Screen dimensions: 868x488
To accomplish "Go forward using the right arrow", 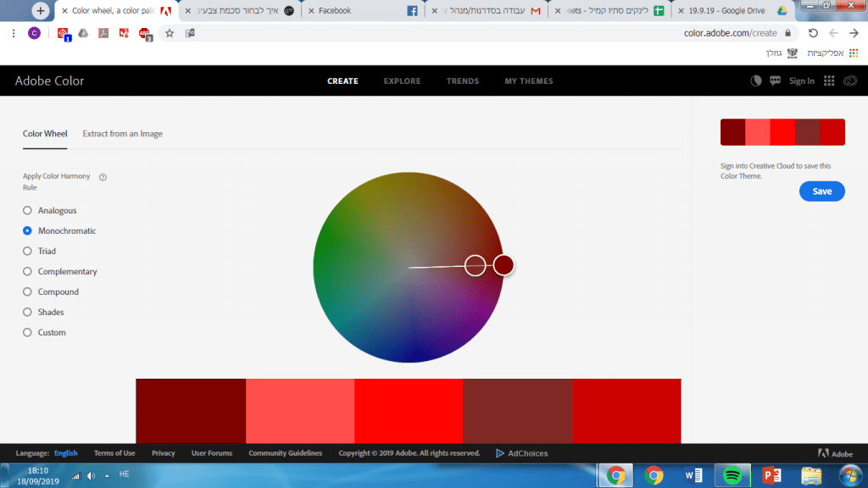I will click(x=854, y=33).
